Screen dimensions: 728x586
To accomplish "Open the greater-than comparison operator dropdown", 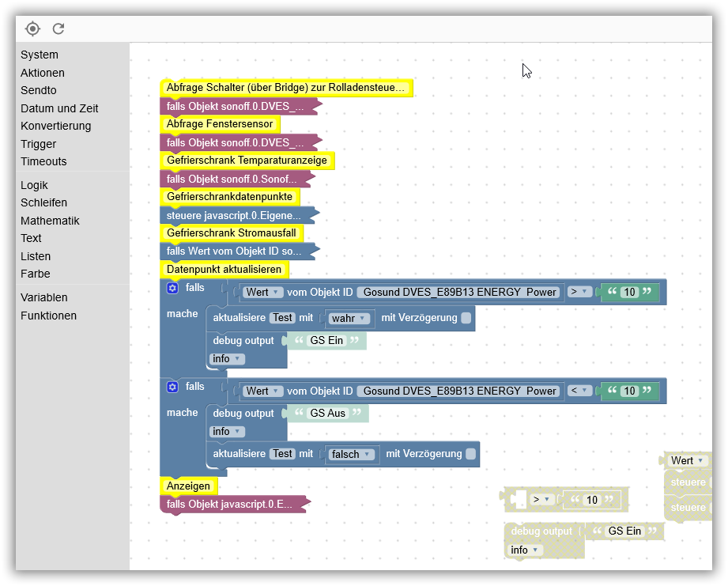I will tap(579, 292).
